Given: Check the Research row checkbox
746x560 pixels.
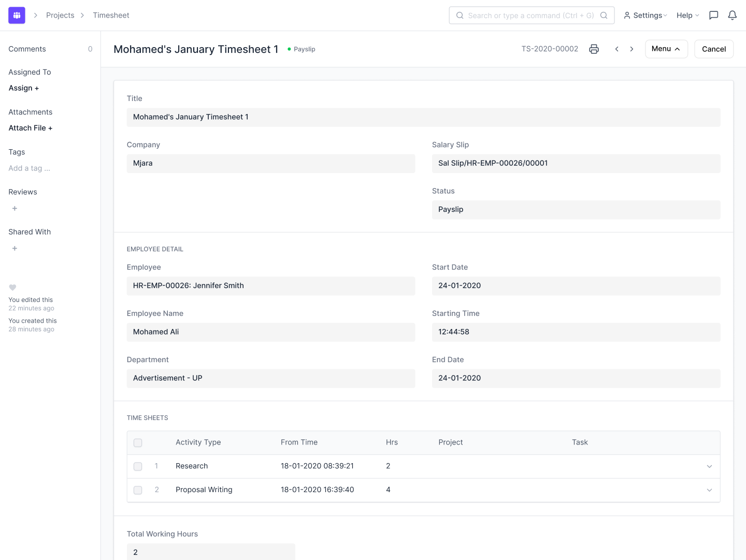Looking at the screenshot, I should (x=138, y=466).
